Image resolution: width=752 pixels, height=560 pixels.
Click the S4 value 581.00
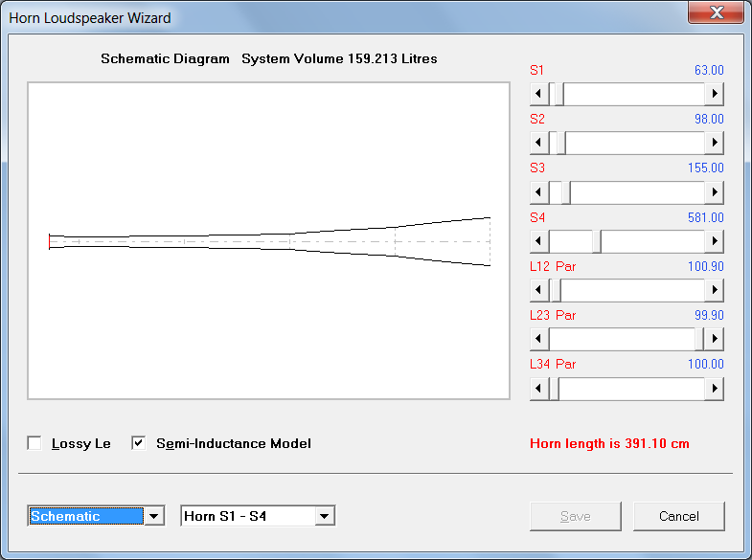705,217
